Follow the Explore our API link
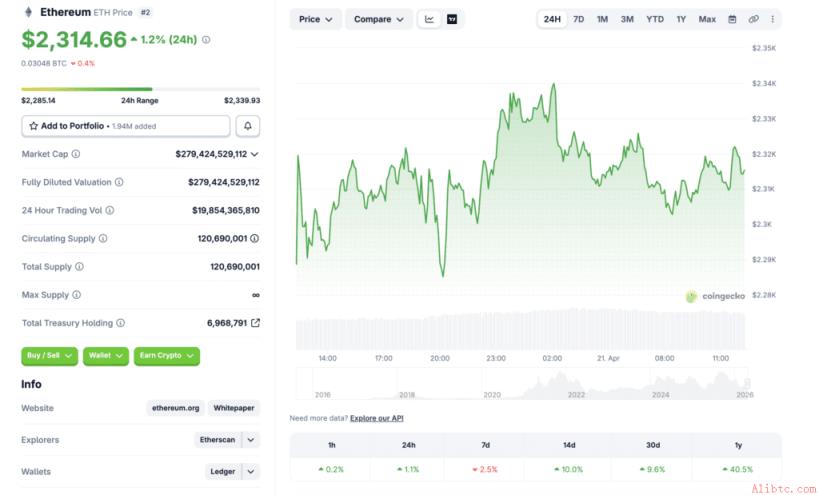This screenshot has height=495, width=819. pyautogui.click(x=377, y=418)
